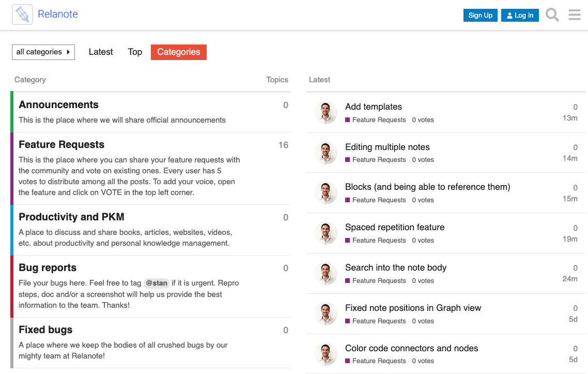
Task: Open the Productivity and PKM category
Action: 71,217
